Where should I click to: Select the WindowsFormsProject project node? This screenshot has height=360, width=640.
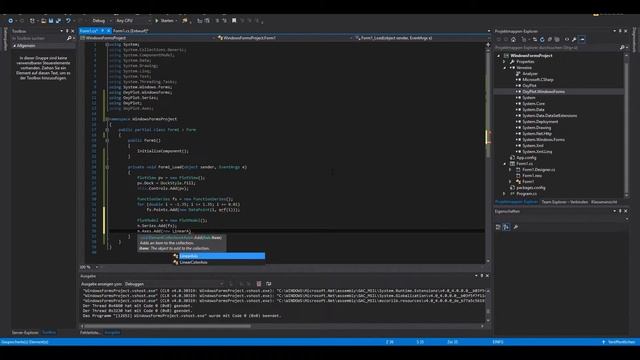click(x=531, y=56)
